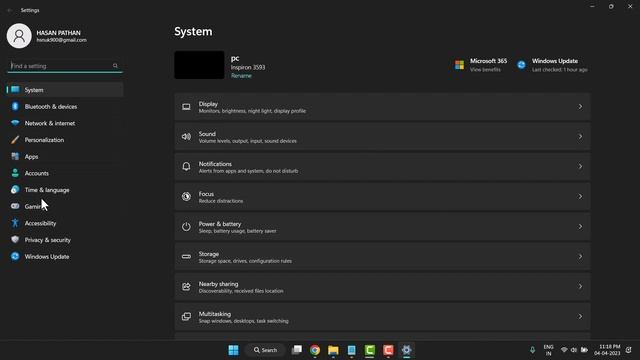Click the Rename link under pc
The image size is (640, 360).
coord(241,76)
